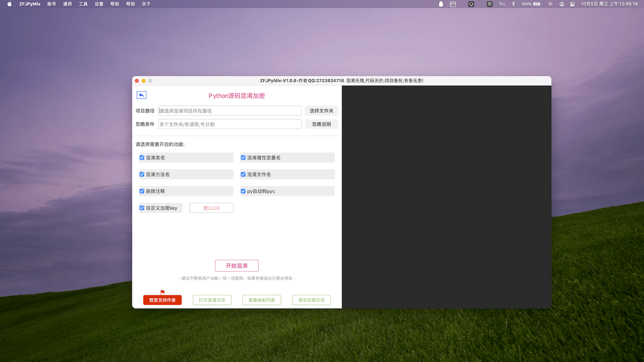The height and width of the screenshot is (362, 644).
Task: Click the blue back arrow icon
Action: 141,95
